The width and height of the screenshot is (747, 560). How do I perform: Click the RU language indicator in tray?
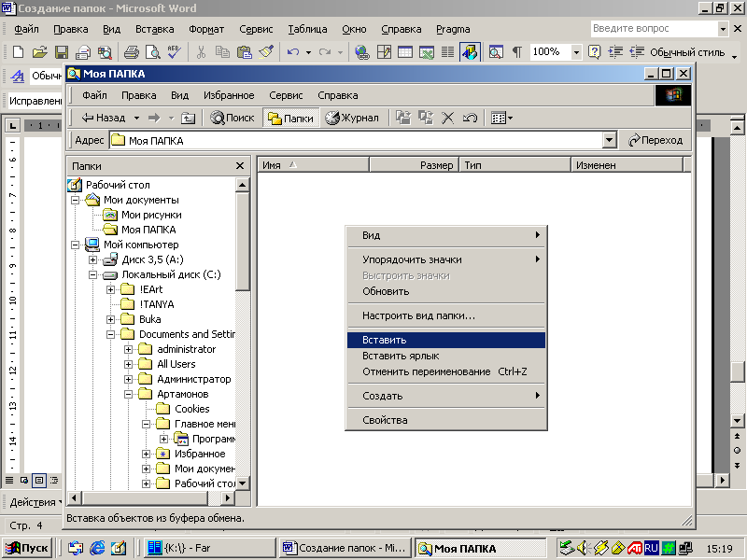click(x=651, y=548)
